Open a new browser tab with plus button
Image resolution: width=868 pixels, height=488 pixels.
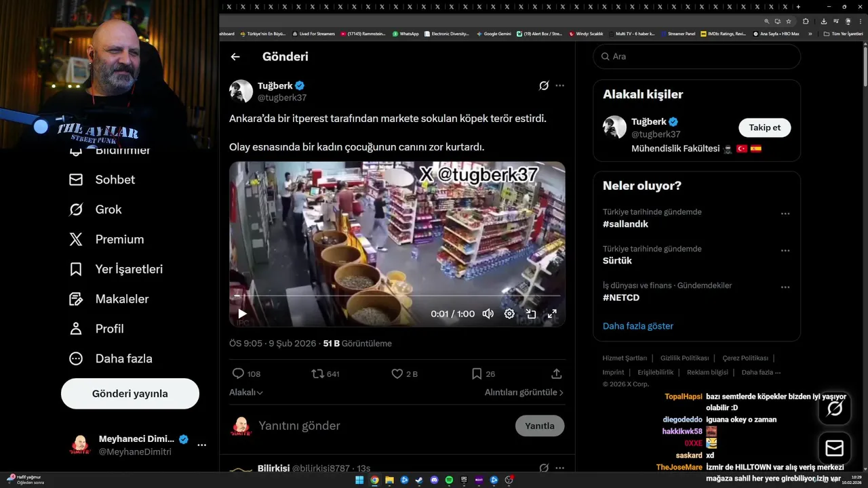pyautogui.click(x=798, y=7)
